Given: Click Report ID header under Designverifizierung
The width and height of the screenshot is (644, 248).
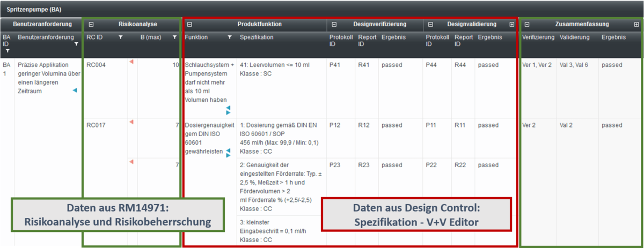Looking at the screenshot, I should pyautogui.click(x=367, y=41).
